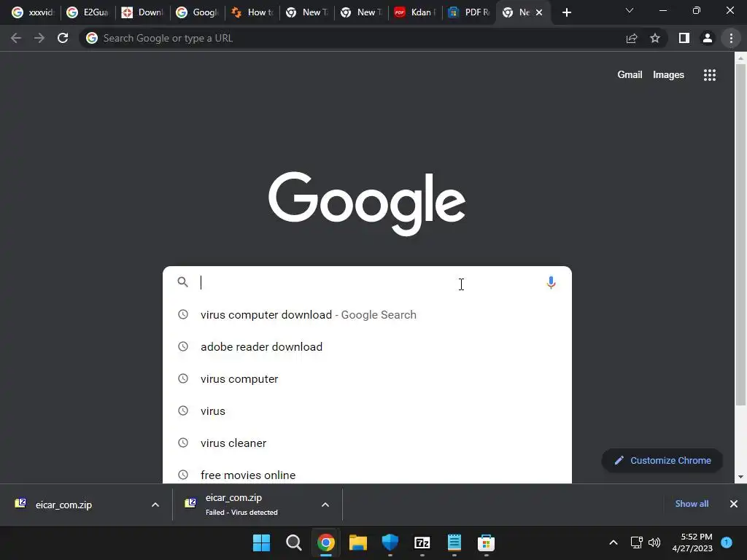This screenshot has width=747, height=560.
Task: Open Microsoft Store from taskbar
Action: click(486, 542)
